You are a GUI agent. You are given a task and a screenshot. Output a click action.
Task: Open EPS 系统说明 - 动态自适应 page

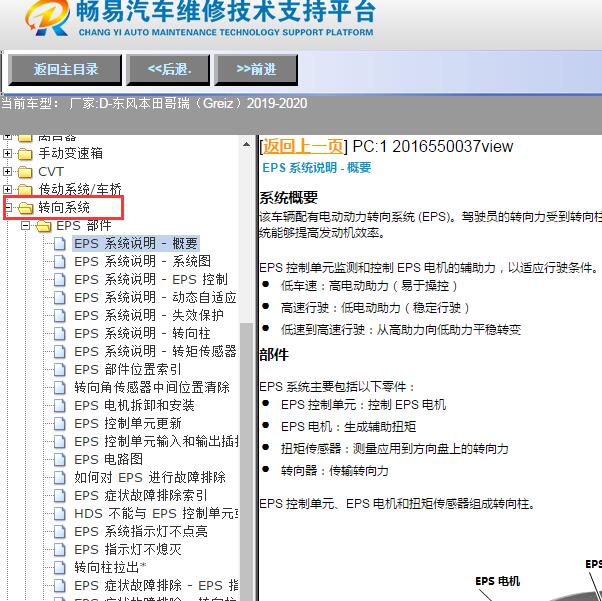click(155, 298)
